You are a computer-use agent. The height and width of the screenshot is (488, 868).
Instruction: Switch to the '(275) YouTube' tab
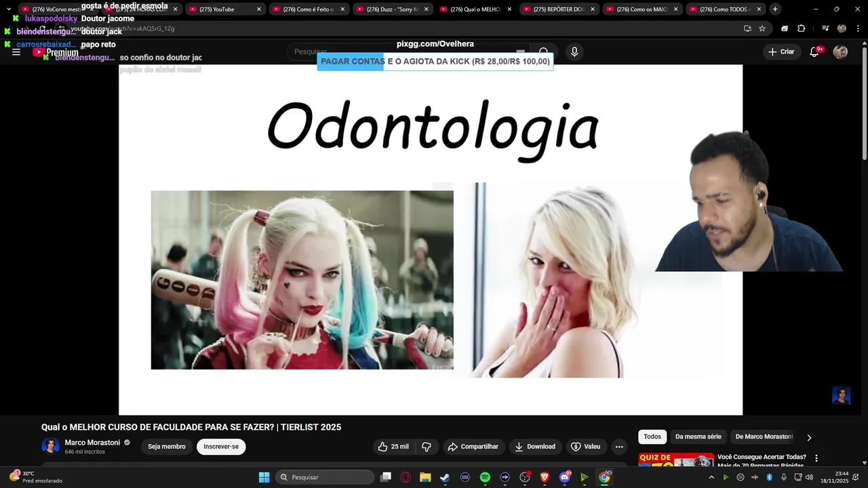click(224, 9)
